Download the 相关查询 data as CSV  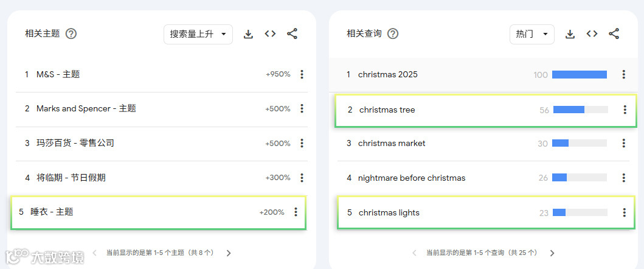click(570, 34)
